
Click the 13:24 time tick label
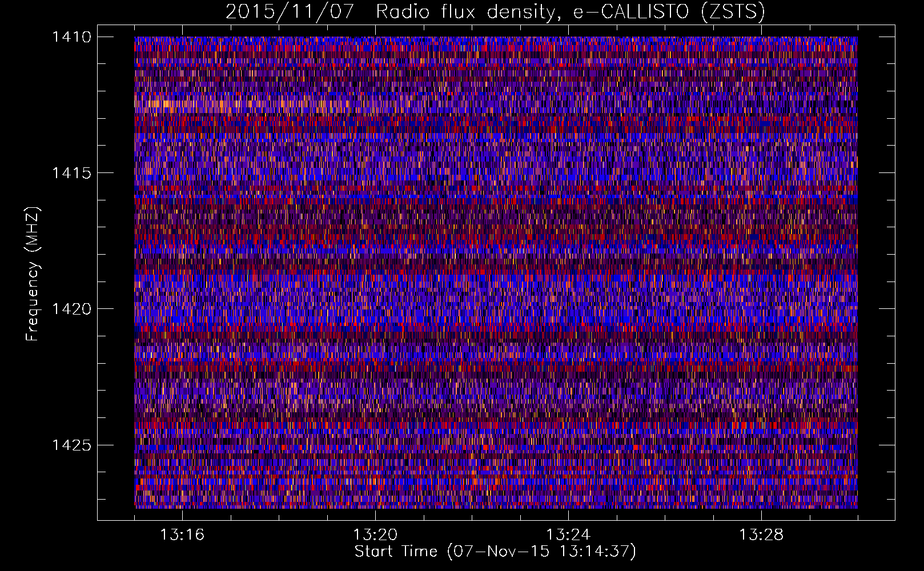pos(568,534)
